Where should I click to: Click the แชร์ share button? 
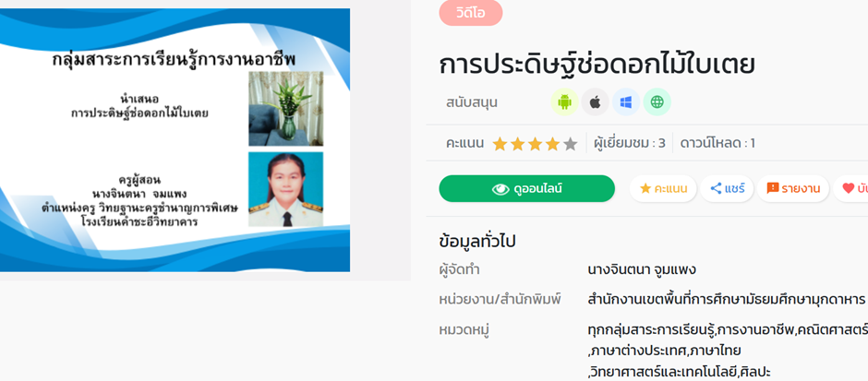point(727,188)
